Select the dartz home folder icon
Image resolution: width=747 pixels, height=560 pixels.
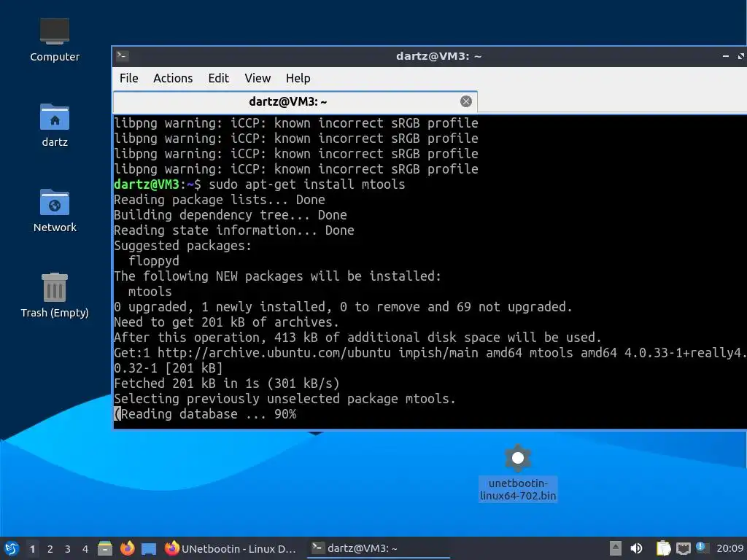55,125
